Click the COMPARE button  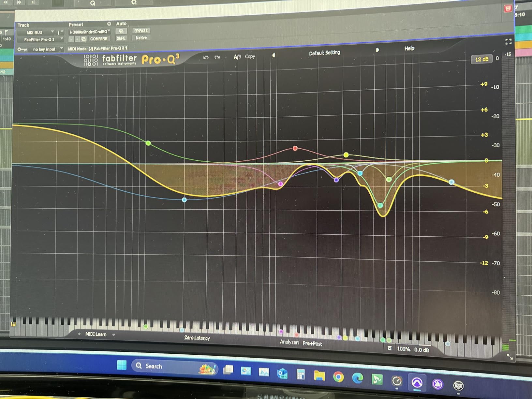(99, 39)
